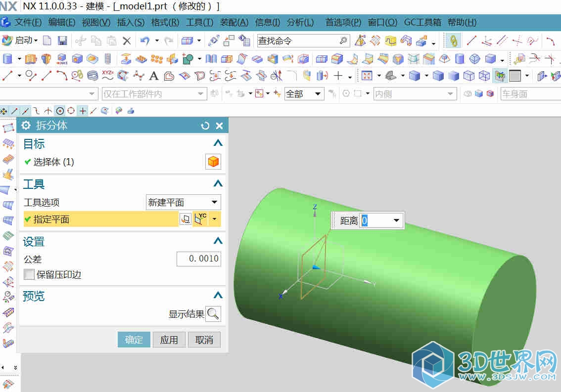Image resolution: width=561 pixels, height=392 pixels.
Task: Reset the 拆分体 dialog with the circular arrow
Action: [x=205, y=126]
